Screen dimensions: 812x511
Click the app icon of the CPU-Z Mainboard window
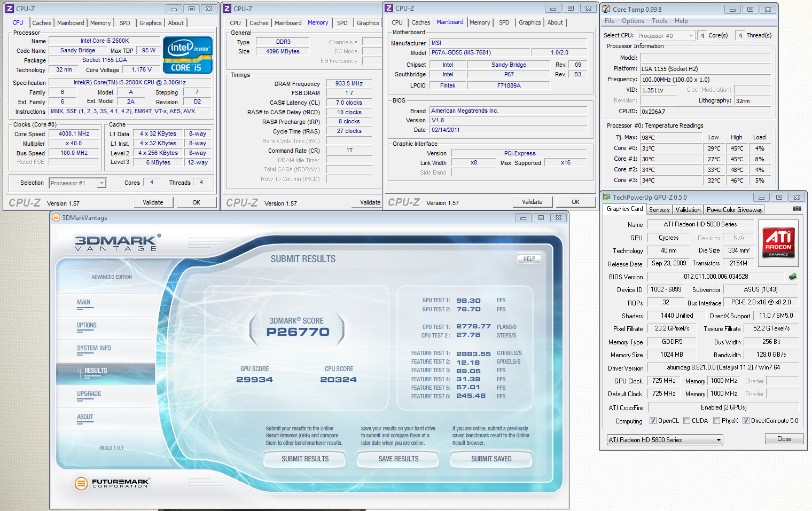389,8
